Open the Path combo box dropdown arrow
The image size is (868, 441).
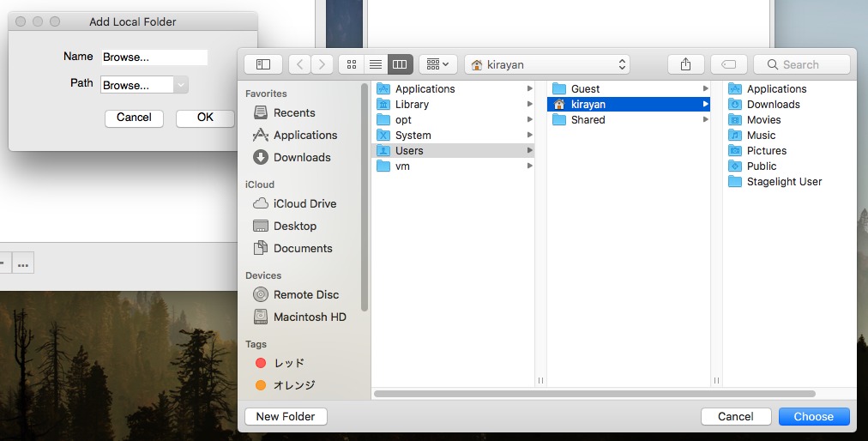[181, 85]
